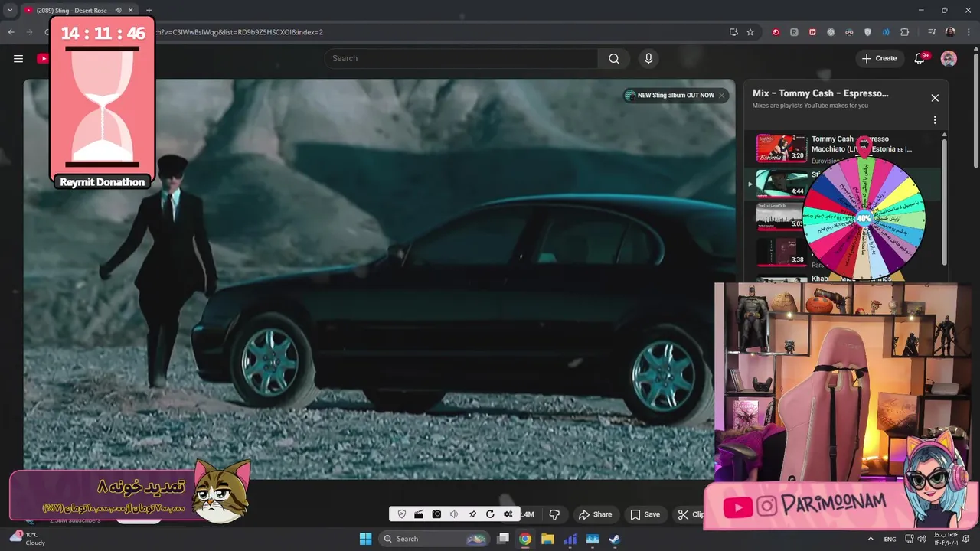Image resolution: width=980 pixels, height=551 pixels.
Task: Open the shield browser extension
Action: click(867, 32)
